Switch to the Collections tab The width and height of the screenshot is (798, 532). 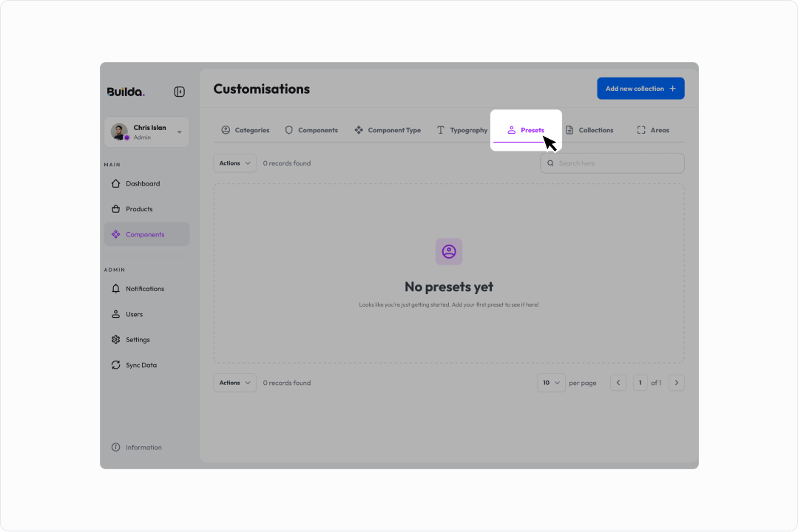pos(589,130)
